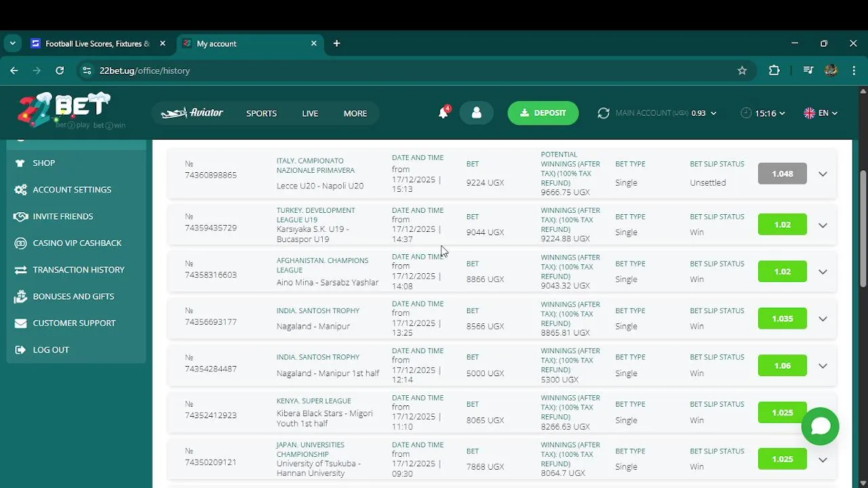Click the browser address bar URL
Viewport: 868px width, 488px height.
(x=144, y=70)
